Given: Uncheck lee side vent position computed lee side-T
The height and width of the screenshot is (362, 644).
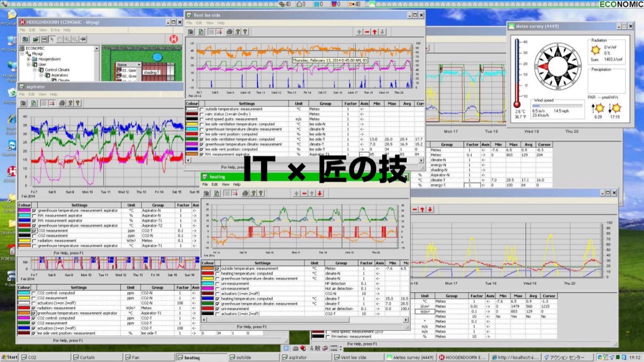Looking at the screenshot, I should (202, 149).
